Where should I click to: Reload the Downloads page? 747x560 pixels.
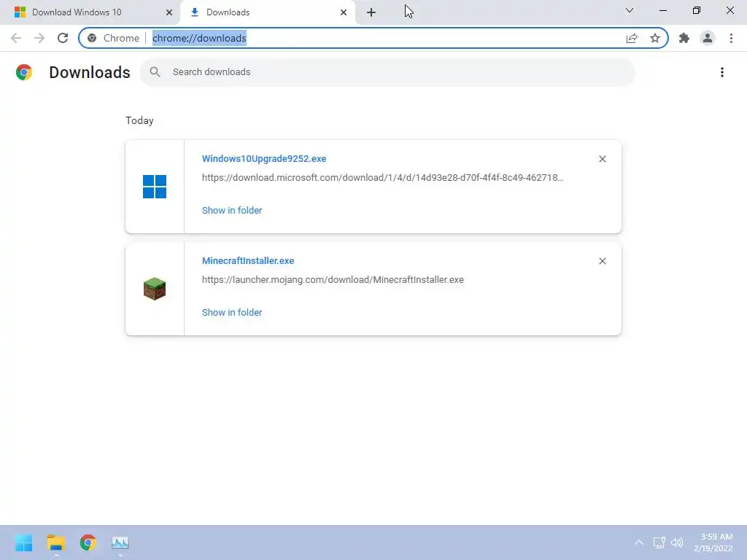click(x=63, y=38)
